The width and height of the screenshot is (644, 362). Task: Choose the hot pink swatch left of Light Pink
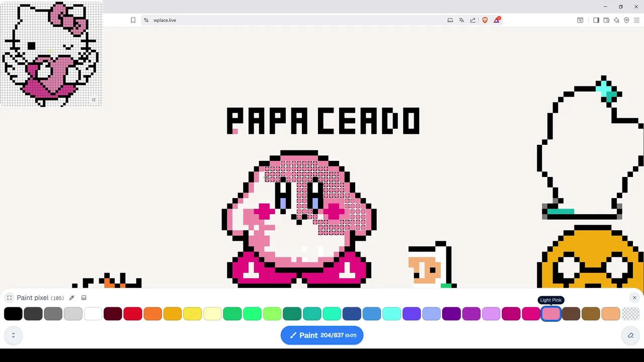(531, 314)
